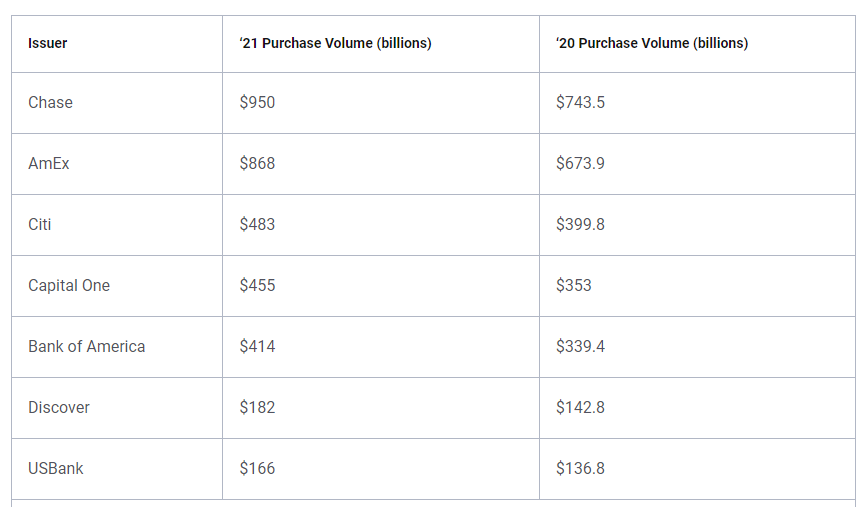Click the $142.8 Discover 2020 value
Viewport: 868px width, 507px height.
pos(581,407)
